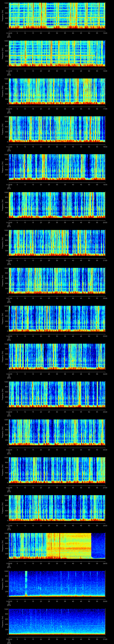Click the 9:27:00 start time label
The width and height of the screenshot is (114, 644).
coord(9,525)
